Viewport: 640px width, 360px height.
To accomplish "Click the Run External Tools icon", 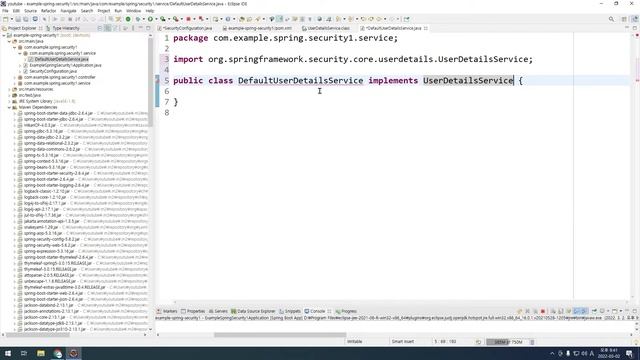I will click(176, 19).
